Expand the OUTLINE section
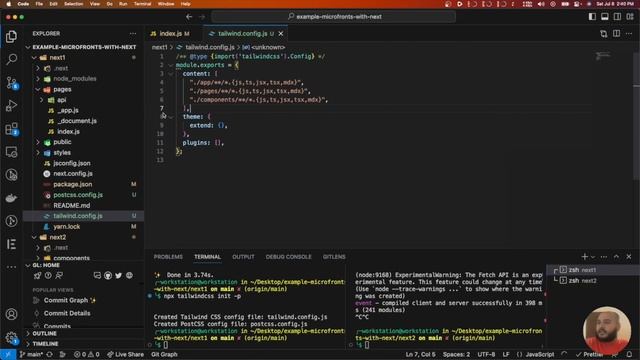The image size is (640, 360). click(44, 333)
